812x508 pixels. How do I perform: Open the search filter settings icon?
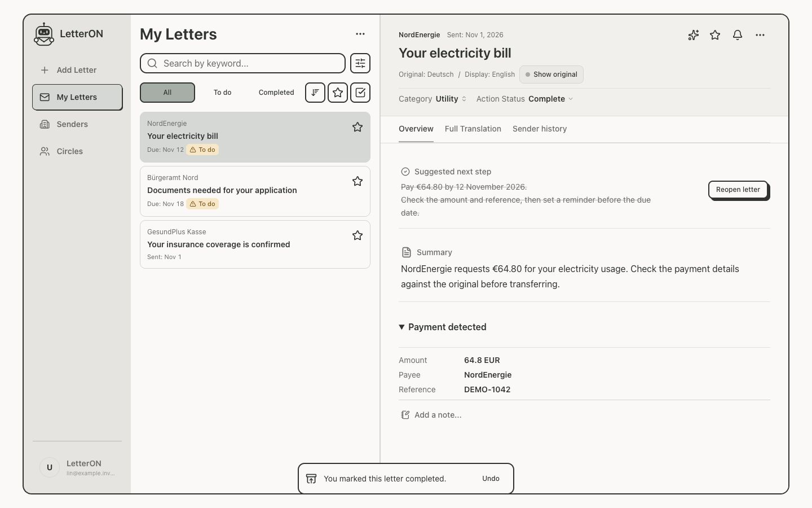click(x=360, y=63)
